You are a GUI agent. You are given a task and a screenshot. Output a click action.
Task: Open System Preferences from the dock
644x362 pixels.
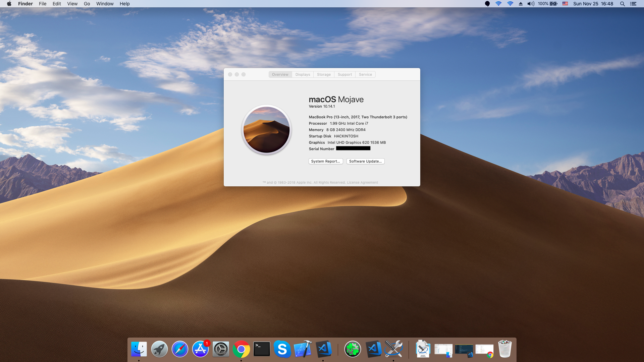pos(221,349)
